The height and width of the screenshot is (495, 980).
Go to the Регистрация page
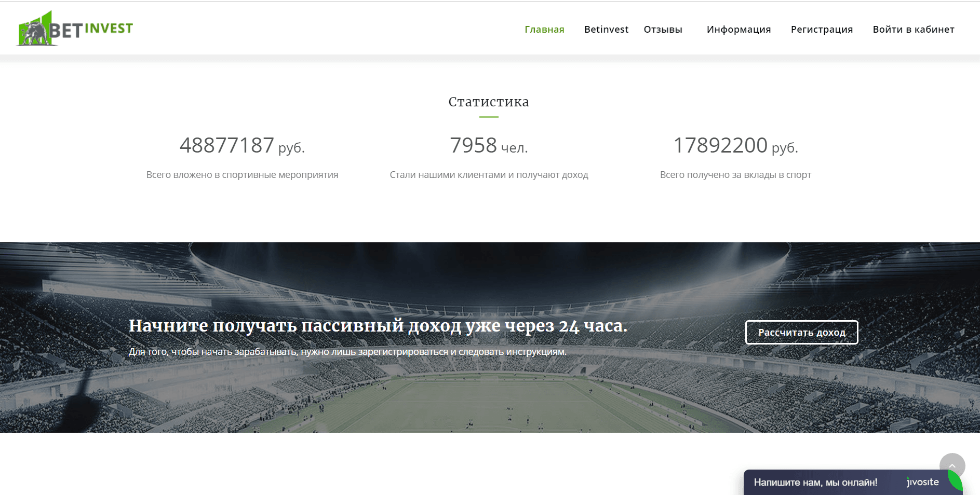click(821, 30)
